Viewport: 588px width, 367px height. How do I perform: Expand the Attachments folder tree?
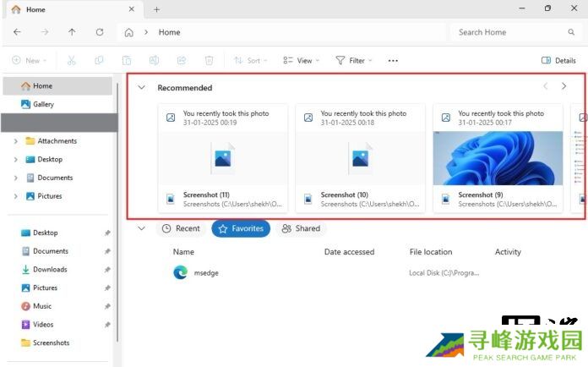(15, 141)
